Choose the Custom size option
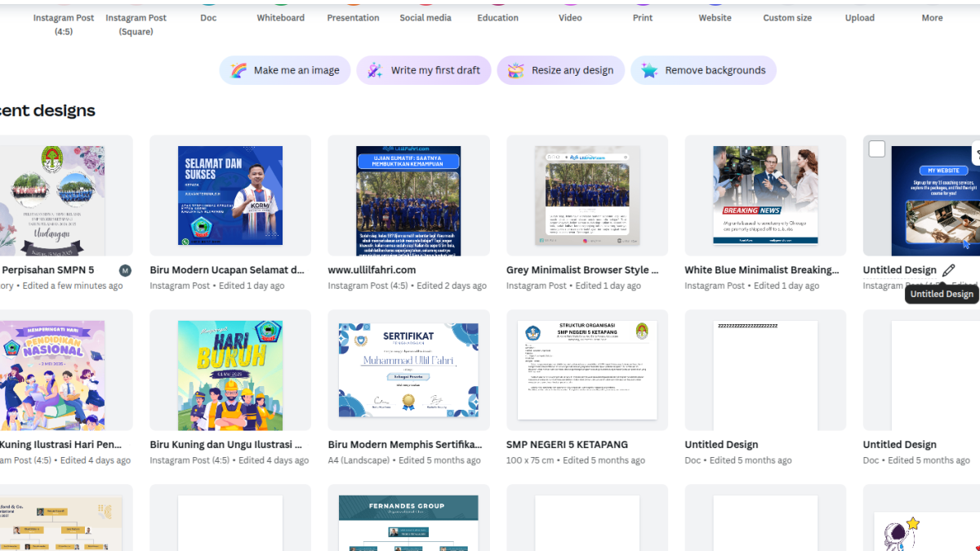The height and width of the screenshot is (551, 980). 787,18
